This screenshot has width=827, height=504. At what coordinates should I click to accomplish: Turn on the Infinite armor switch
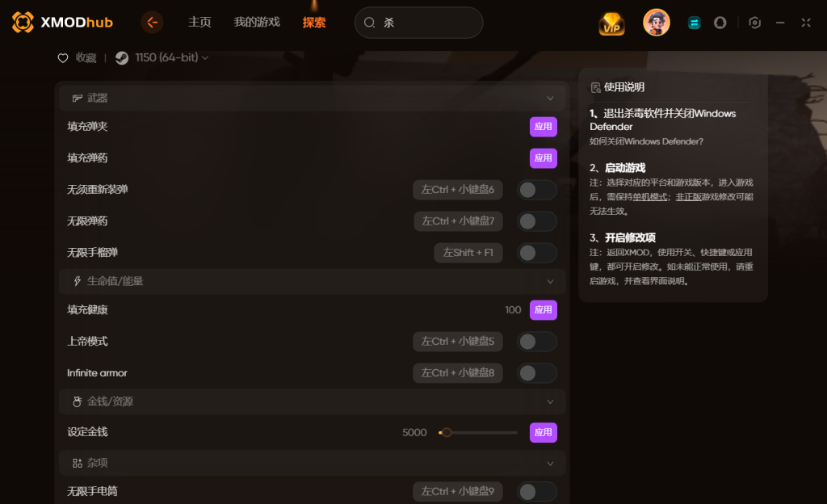coord(536,373)
